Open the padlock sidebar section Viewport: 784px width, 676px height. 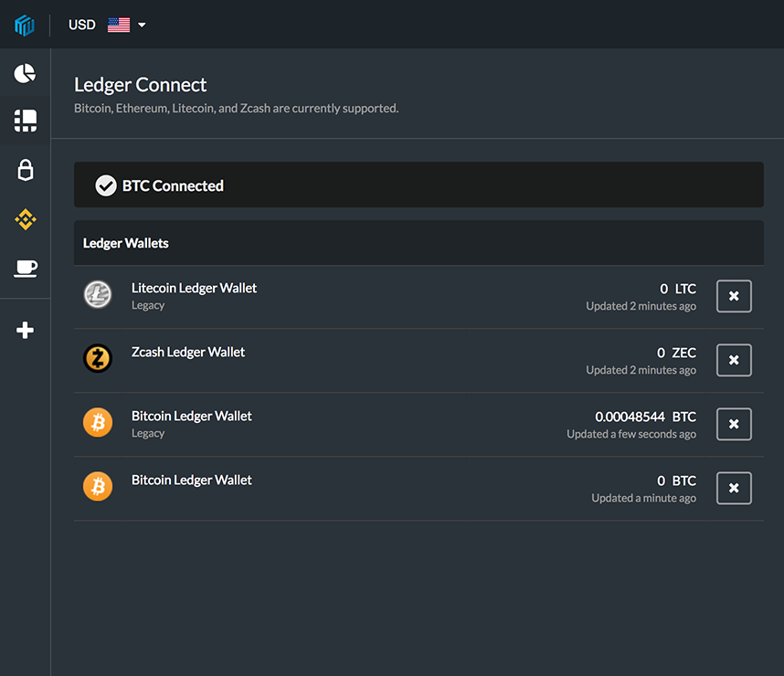pos(25,170)
